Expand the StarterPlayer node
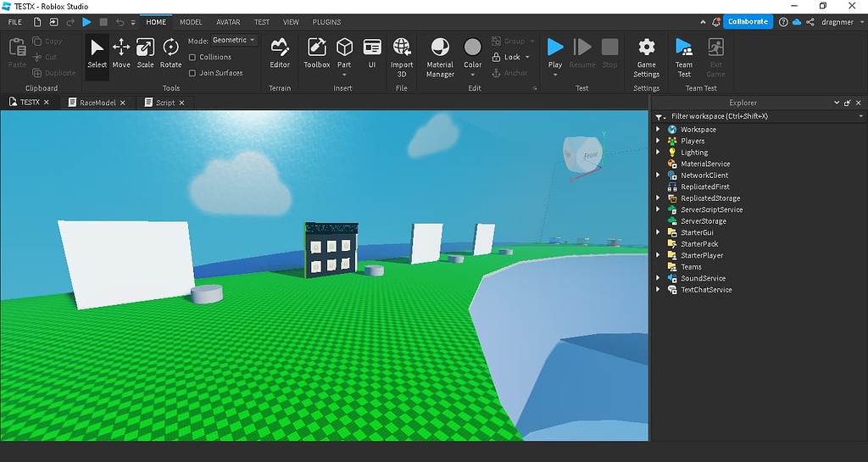This screenshot has width=868, height=462. [x=658, y=255]
